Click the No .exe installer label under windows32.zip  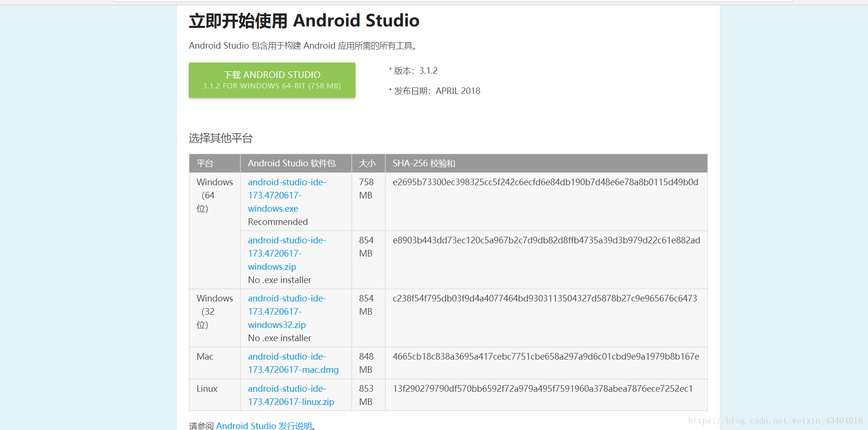(x=279, y=338)
